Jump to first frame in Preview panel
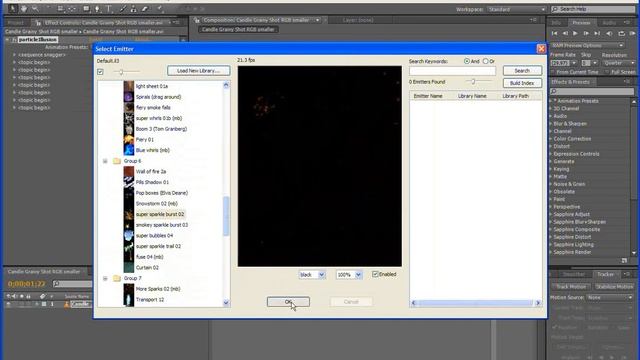Screen dimensions: 640x360 click(x=555, y=33)
